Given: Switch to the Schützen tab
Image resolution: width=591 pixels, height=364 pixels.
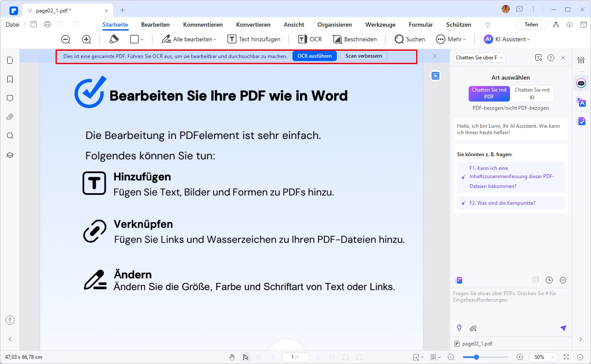Looking at the screenshot, I should coord(459,25).
